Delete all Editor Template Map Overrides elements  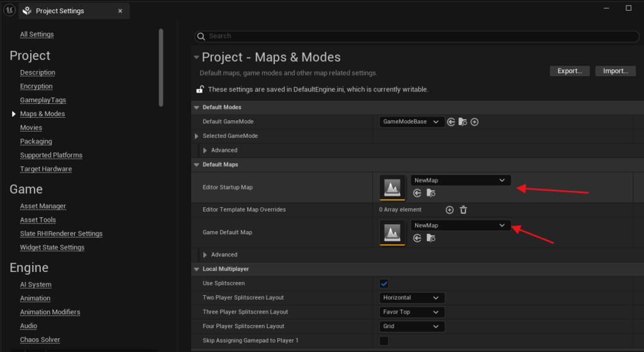tap(464, 210)
